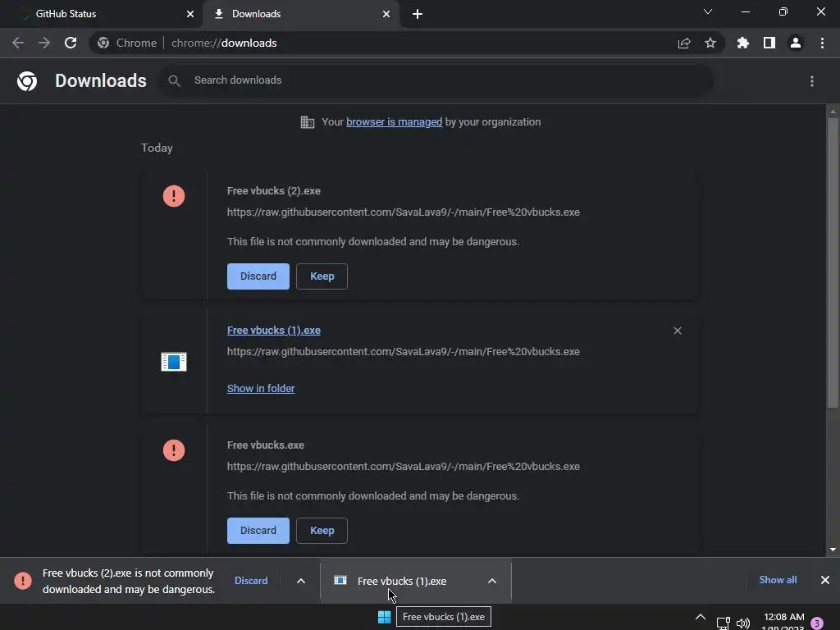The image size is (840, 630).
Task: Show hidden system tray icons
Action: (x=701, y=617)
